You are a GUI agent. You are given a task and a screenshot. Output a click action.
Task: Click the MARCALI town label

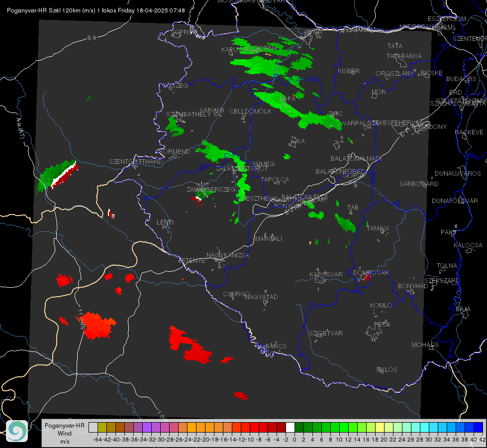pos(269,239)
